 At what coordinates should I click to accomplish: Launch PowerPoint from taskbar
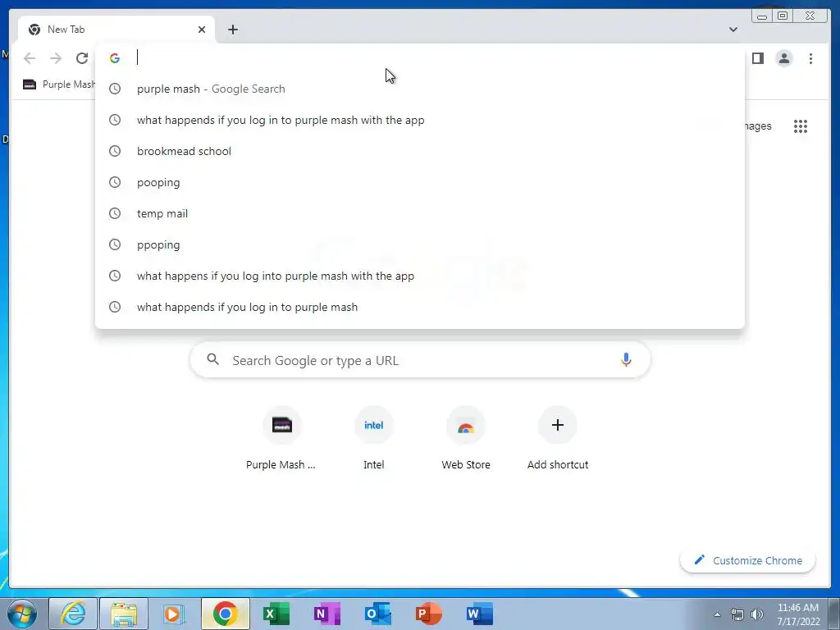(x=428, y=614)
